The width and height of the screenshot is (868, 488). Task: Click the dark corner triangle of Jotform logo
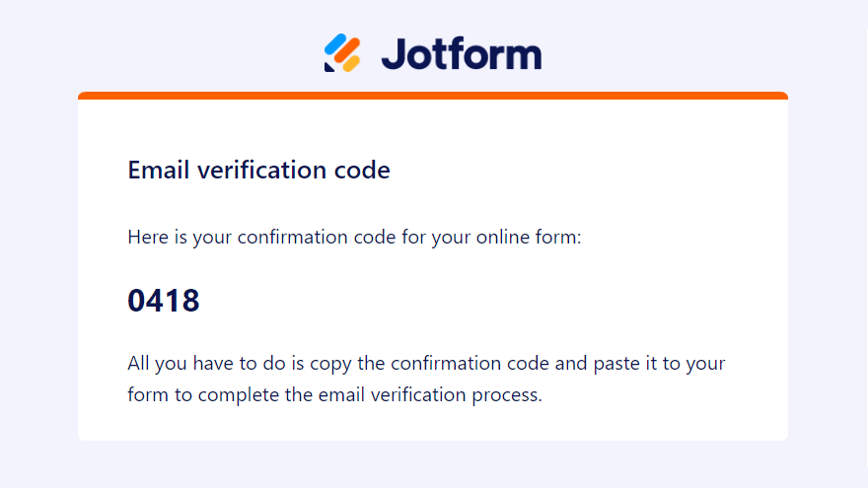point(329,67)
